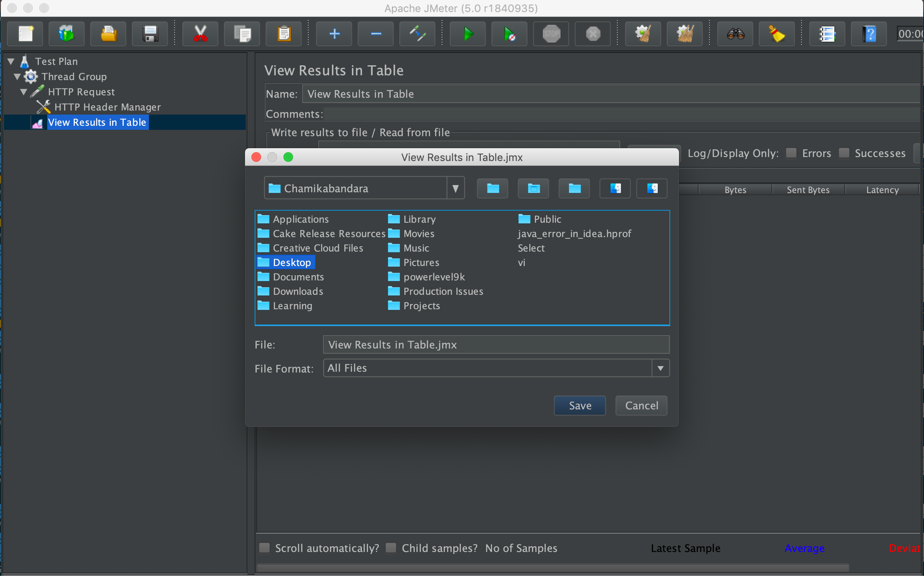Open the File Format All Files dropdown
Screen dimensions: 924x576
point(661,368)
